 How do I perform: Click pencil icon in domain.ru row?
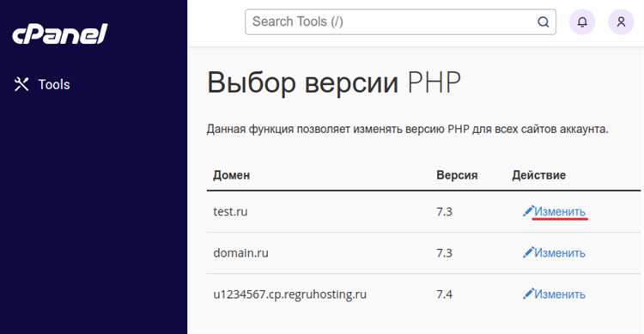click(528, 252)
